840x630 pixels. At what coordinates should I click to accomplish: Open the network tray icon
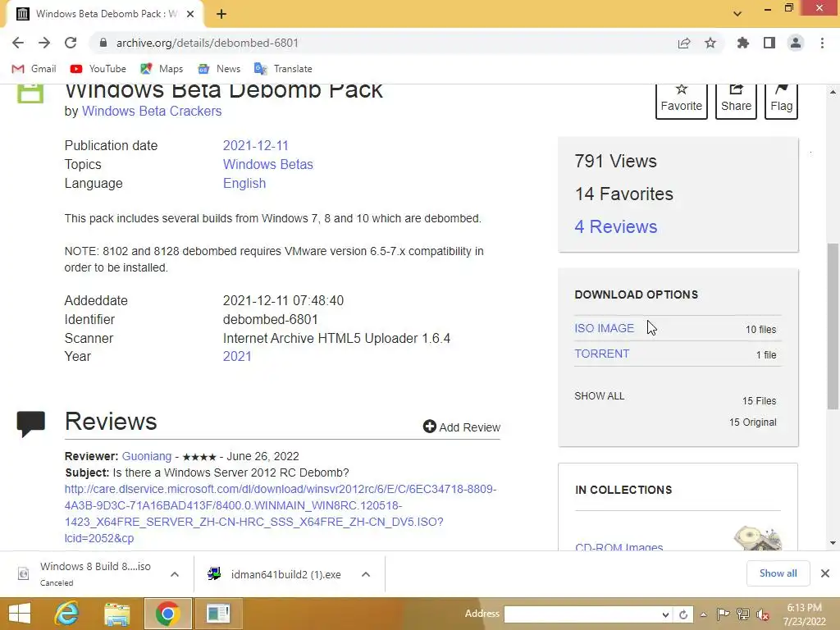[743, 614]
